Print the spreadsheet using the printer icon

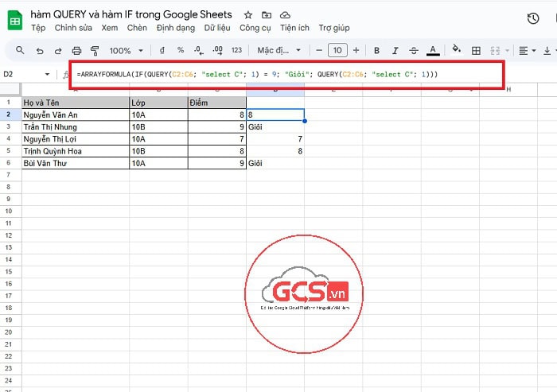[x=76, y=51]
